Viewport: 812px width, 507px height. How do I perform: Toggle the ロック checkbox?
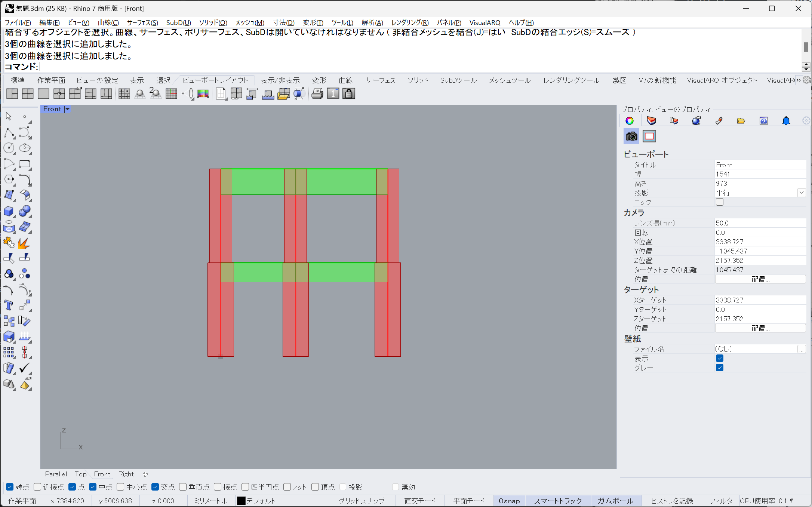point(720,202)
